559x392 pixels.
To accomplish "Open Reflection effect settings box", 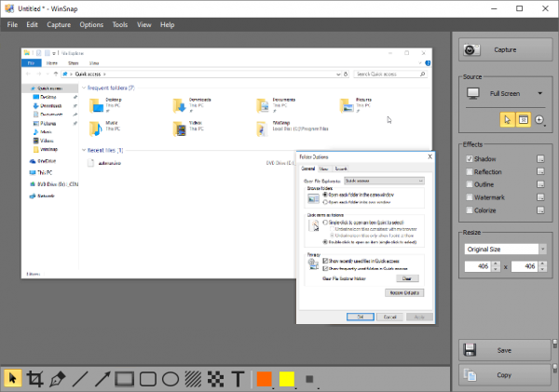I will click(540, 171).
